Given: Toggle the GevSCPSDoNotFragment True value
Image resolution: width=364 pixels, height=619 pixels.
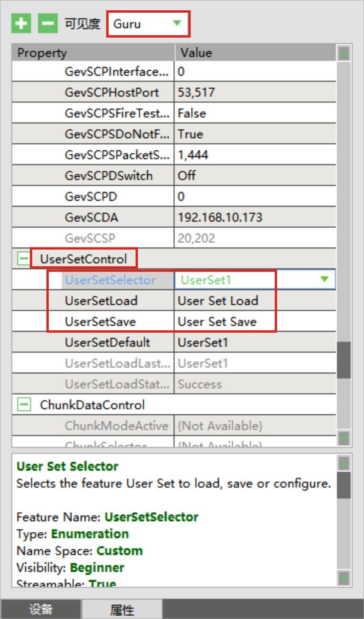Looking at the screenshot, I should point(254,134).
